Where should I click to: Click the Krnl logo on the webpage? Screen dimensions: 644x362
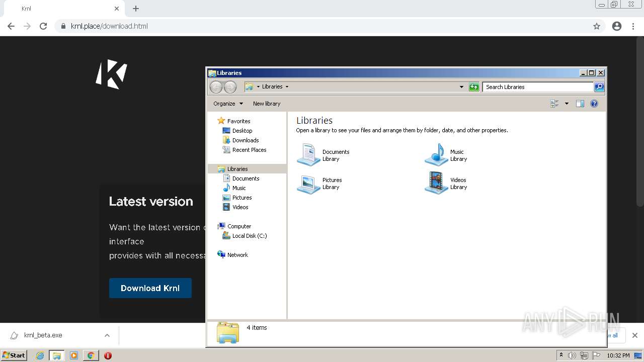point(112,74)
